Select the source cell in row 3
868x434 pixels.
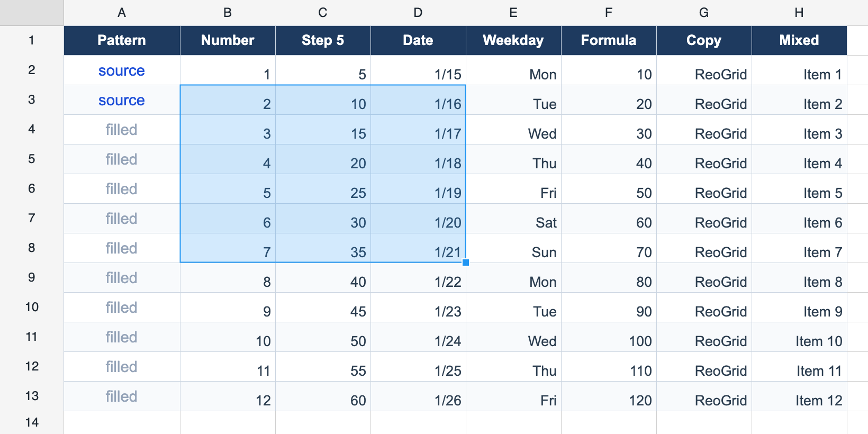pos(122,100)
